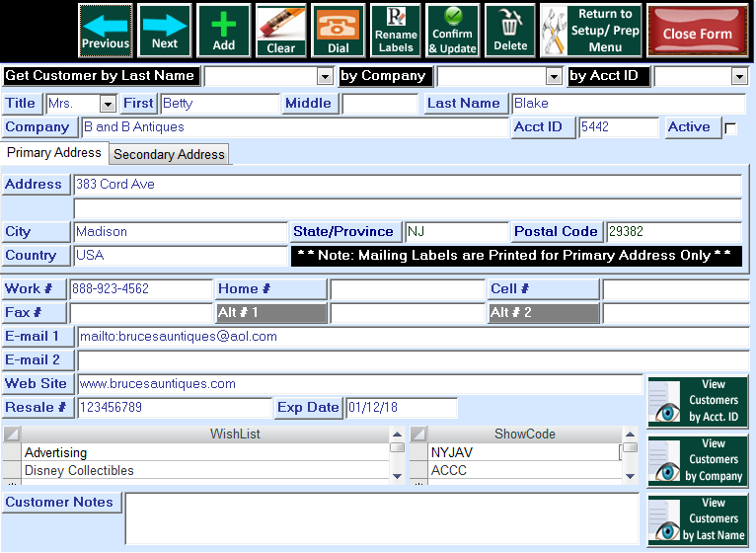Dial the customer's phone number
The image size is (756, 553).
tap(338, 30)
